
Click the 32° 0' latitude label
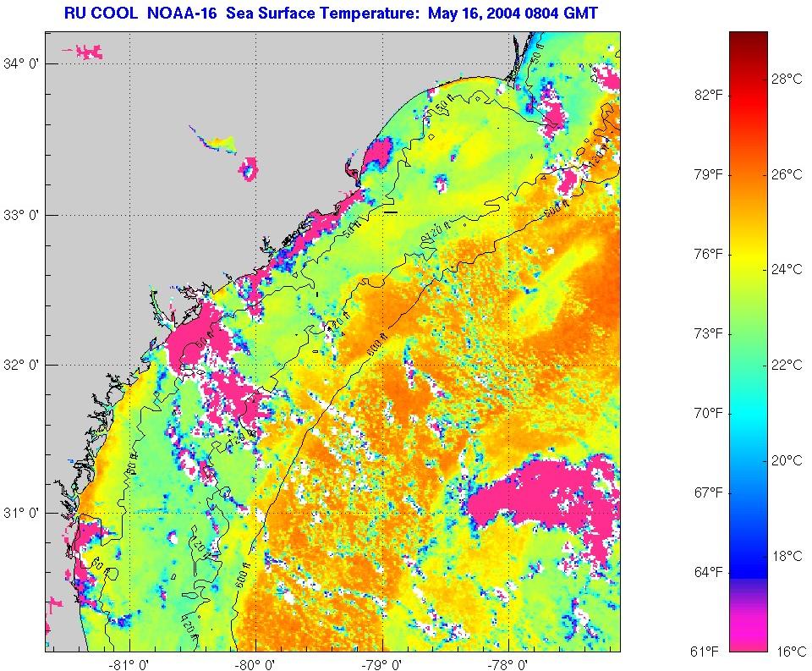click(20, 365)
